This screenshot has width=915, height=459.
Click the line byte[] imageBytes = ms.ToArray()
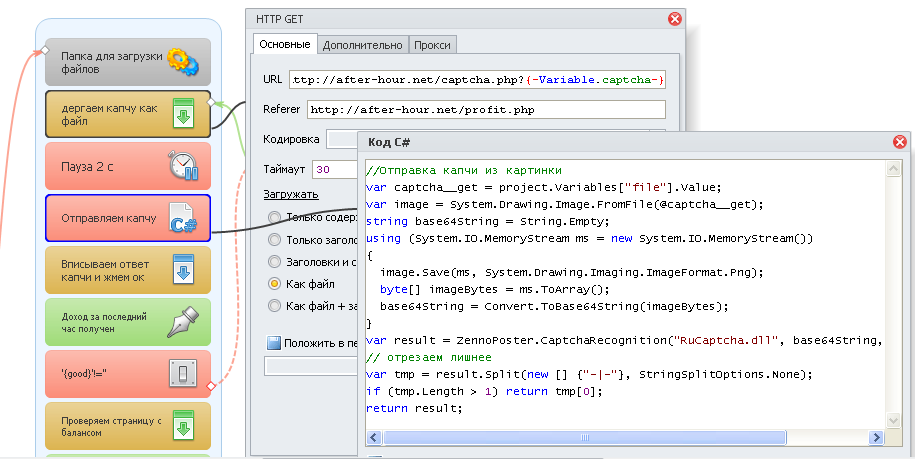494,289
